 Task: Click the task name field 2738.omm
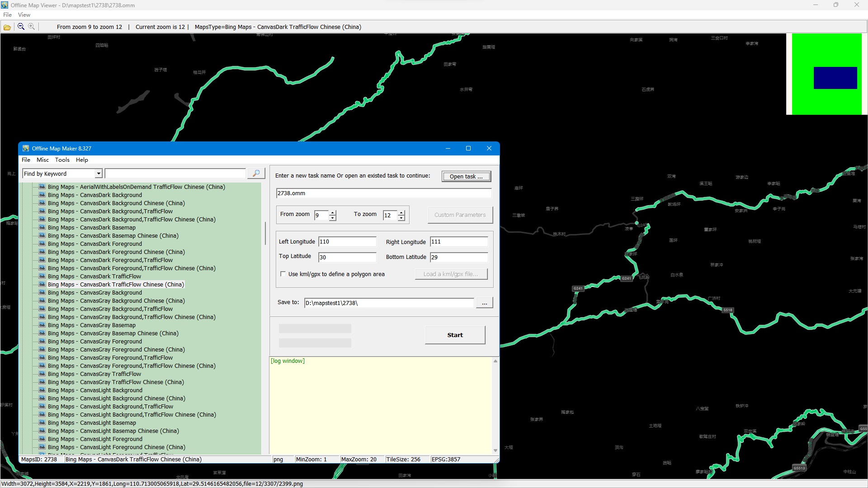click(383, 193)
